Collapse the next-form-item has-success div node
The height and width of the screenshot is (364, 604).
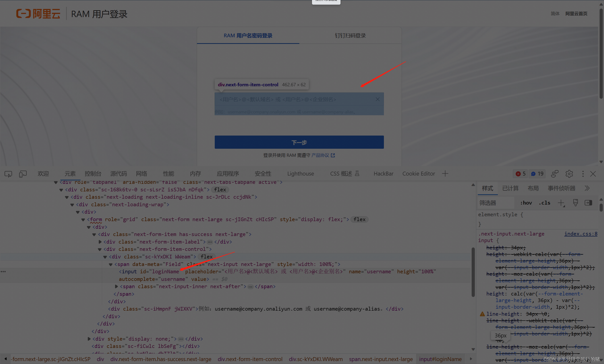(94, 235)
